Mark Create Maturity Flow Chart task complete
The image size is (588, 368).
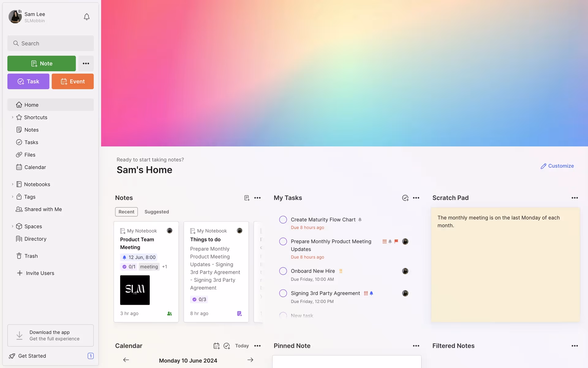(x=283, y=220)
